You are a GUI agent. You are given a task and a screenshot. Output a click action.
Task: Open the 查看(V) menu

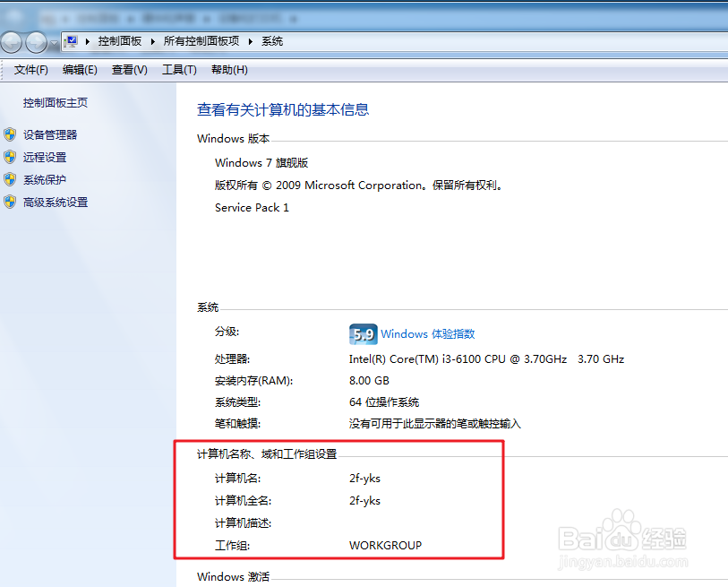point(130,70)
